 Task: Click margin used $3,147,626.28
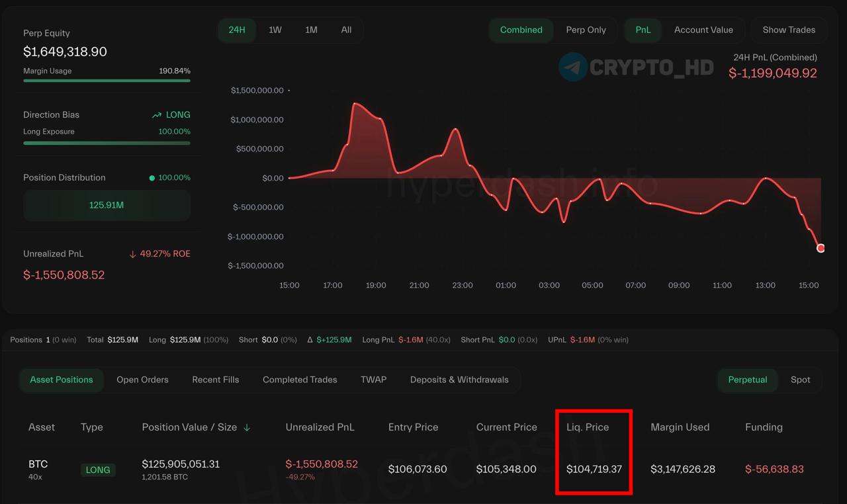coord(683,469)
